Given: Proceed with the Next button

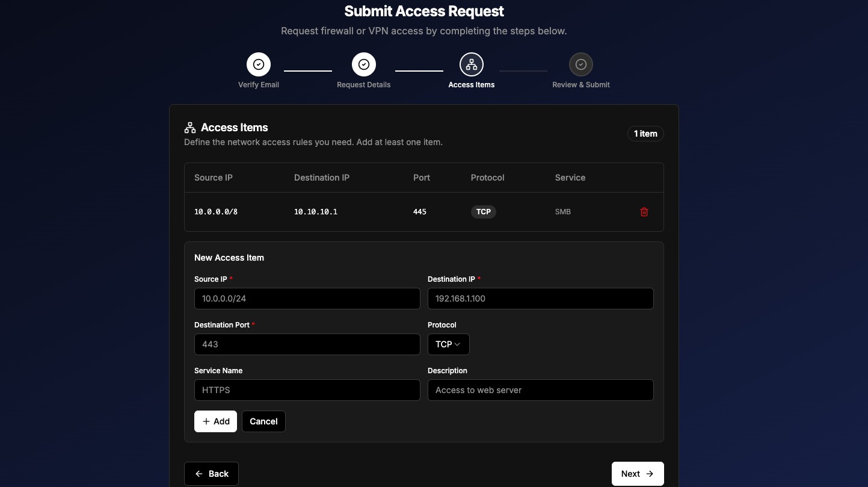Looking at the screenshot, I should click(x=638, y=474).
